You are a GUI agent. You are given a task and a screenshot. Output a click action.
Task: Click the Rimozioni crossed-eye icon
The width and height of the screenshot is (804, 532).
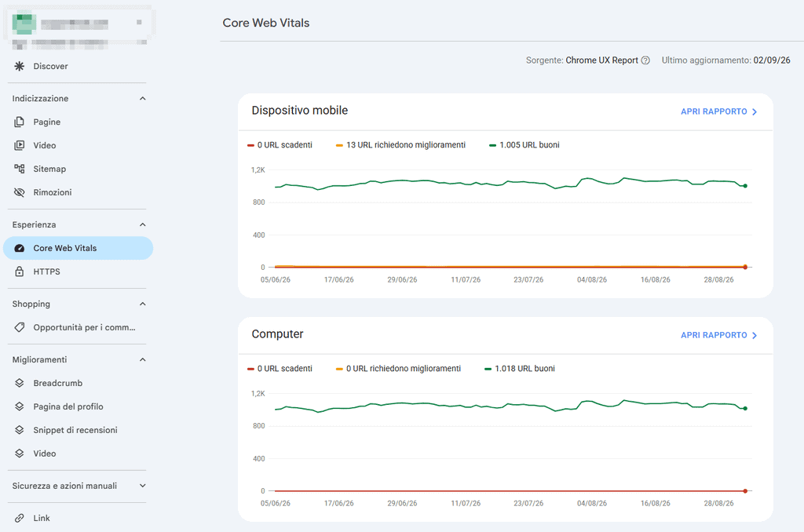coord(20,192)
